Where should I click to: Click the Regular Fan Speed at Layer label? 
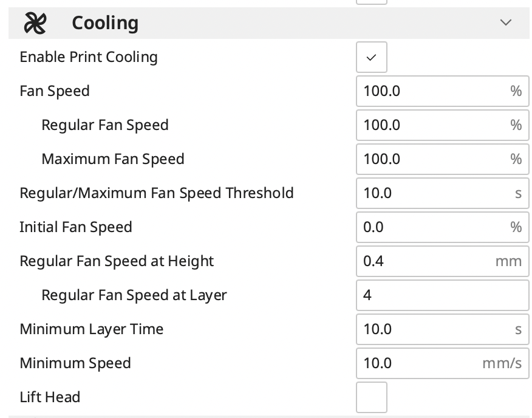pos(134,295)
